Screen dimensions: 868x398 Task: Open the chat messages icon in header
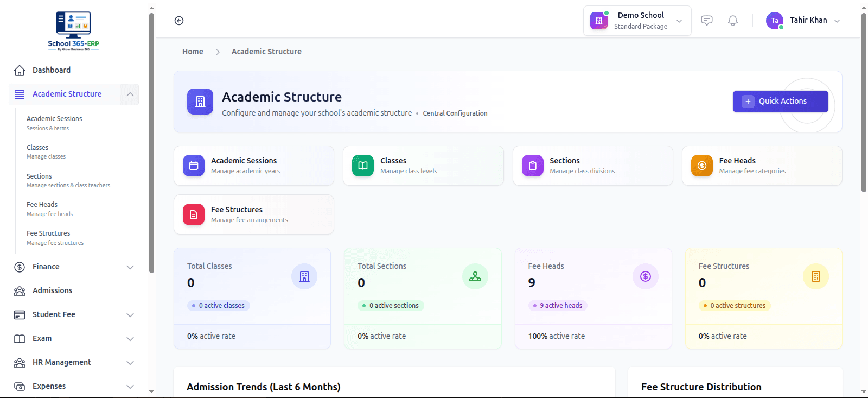pyautogui.click(x=707, y=21)
